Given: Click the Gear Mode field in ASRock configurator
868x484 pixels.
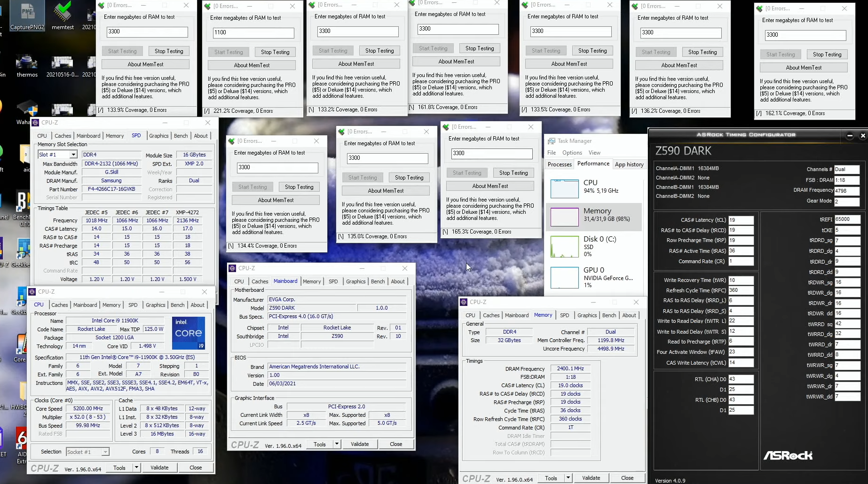Looking at the screenshot, I should (x=847, y=201).
